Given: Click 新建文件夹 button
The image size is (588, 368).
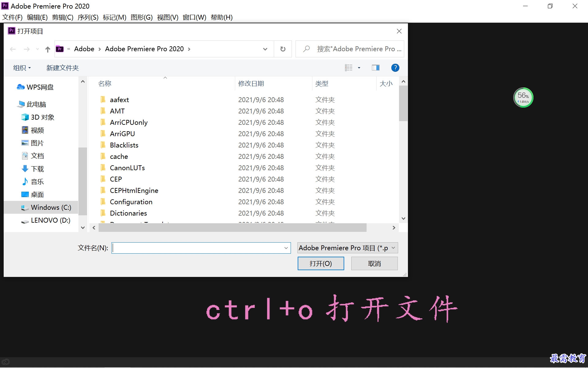Looking at the screenshot, I should 62,68.
